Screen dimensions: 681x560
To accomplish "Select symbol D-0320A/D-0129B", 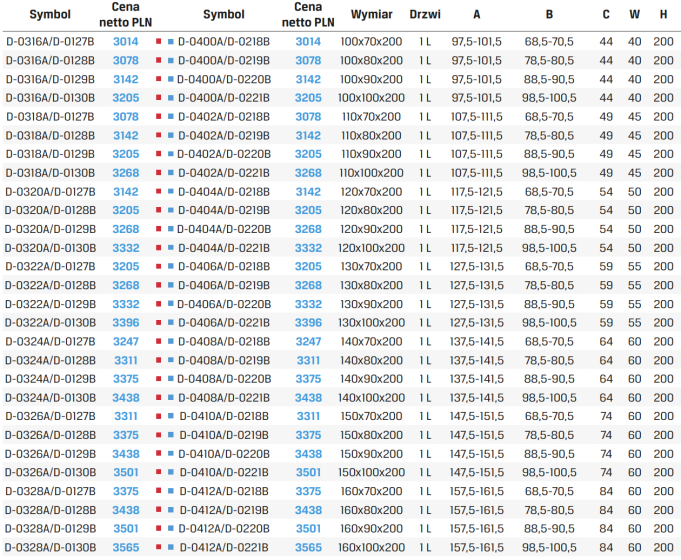I will [x=50, y=229].
